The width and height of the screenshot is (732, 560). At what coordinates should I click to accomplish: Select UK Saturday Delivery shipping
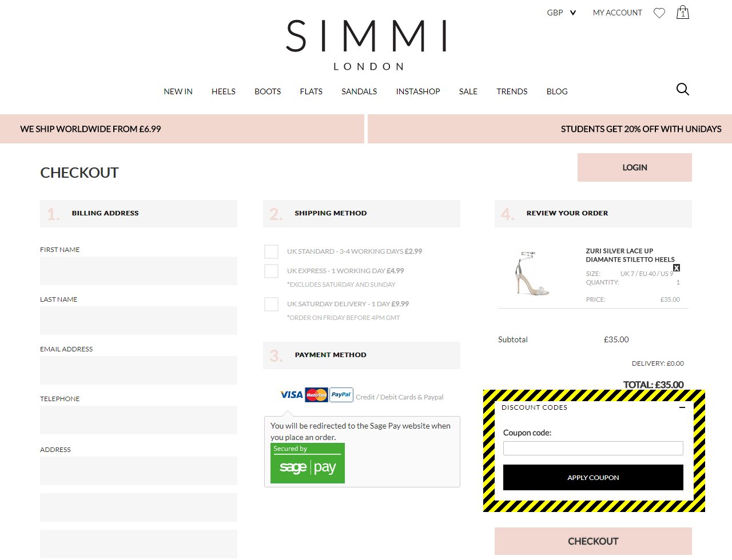pos(272,304)
